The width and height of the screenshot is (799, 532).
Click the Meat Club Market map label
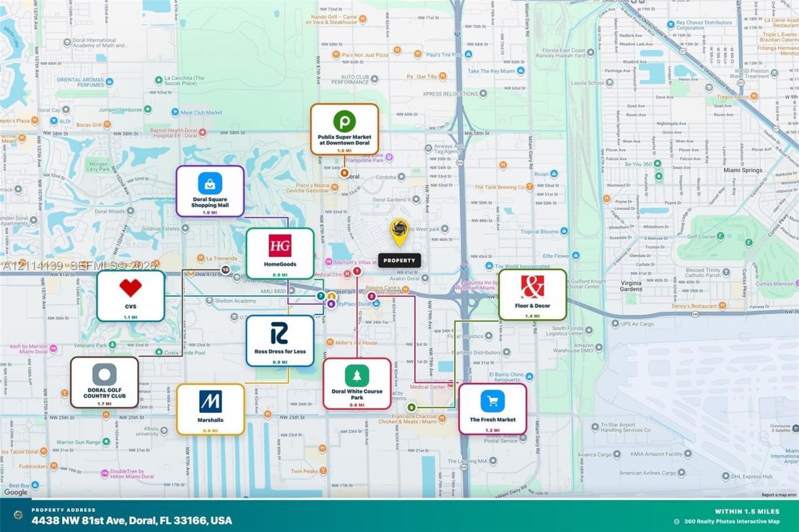click(x=201, y=113)
